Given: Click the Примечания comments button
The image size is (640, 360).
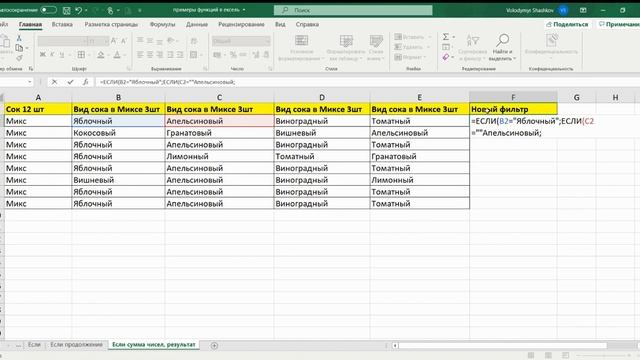Looking at the screenshot, I should (x=619, y=24).
